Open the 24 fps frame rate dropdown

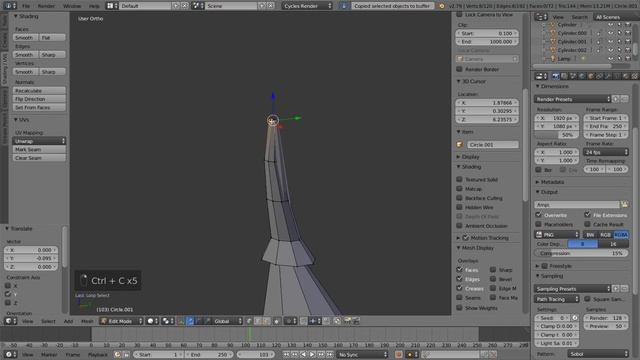click(x=606, y=152)
